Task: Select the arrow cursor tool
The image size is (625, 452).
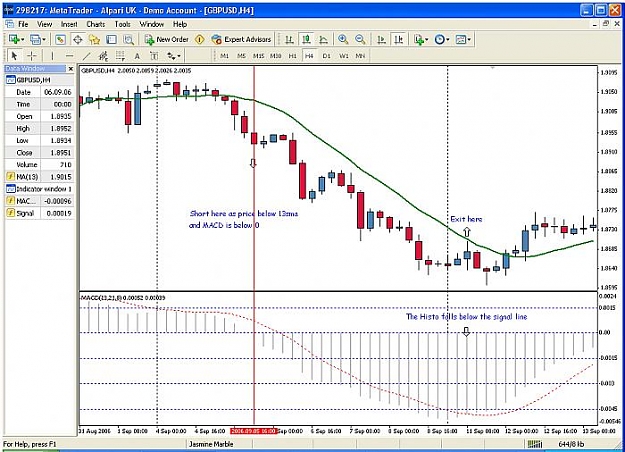Action: pos(14,55)
